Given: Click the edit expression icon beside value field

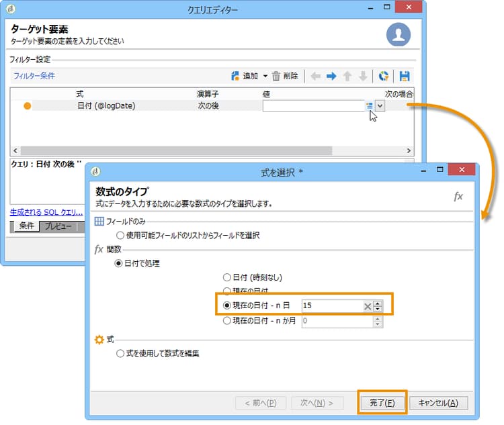Looking at the screenshot, I should [x=370, y=105].
